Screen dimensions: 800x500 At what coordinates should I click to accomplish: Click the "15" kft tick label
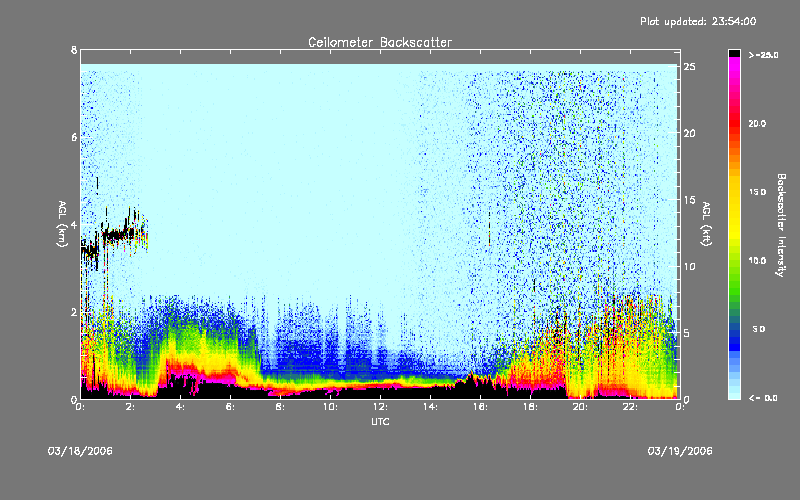point(689,200)
